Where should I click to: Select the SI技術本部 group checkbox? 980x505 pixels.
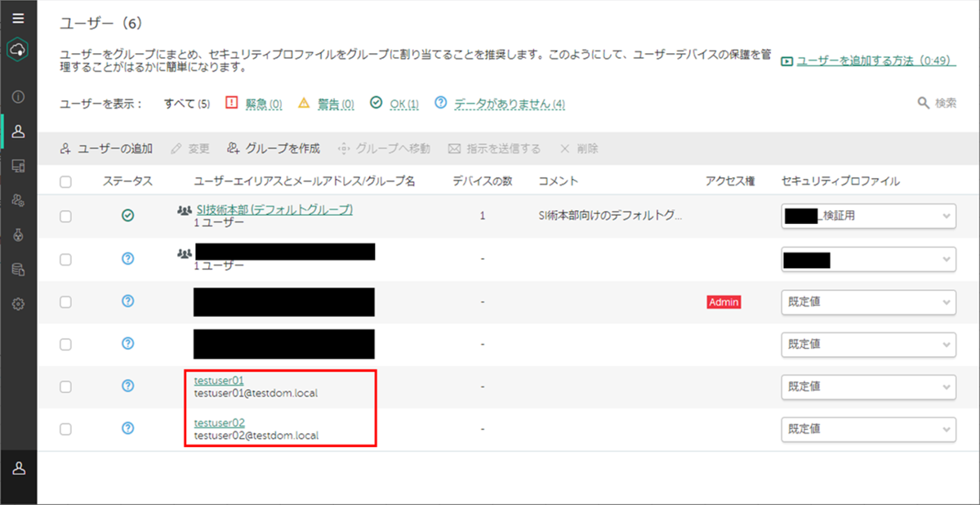[66, 216]
